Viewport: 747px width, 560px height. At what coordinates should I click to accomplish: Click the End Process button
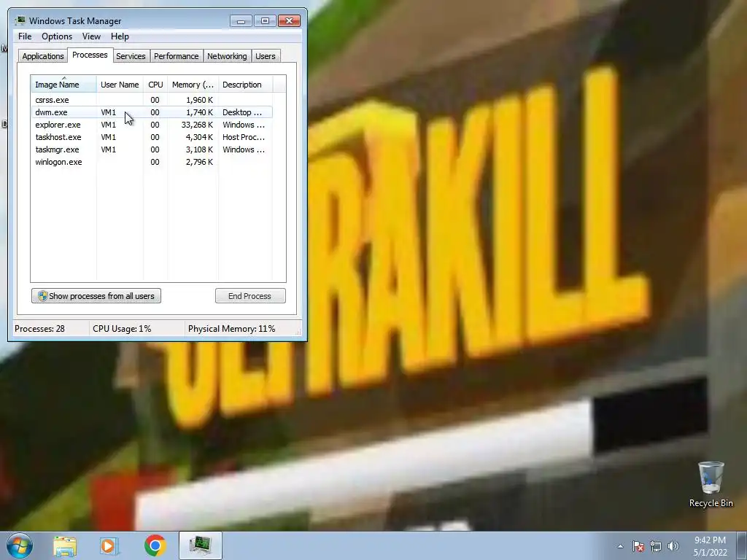coord(250,296)
